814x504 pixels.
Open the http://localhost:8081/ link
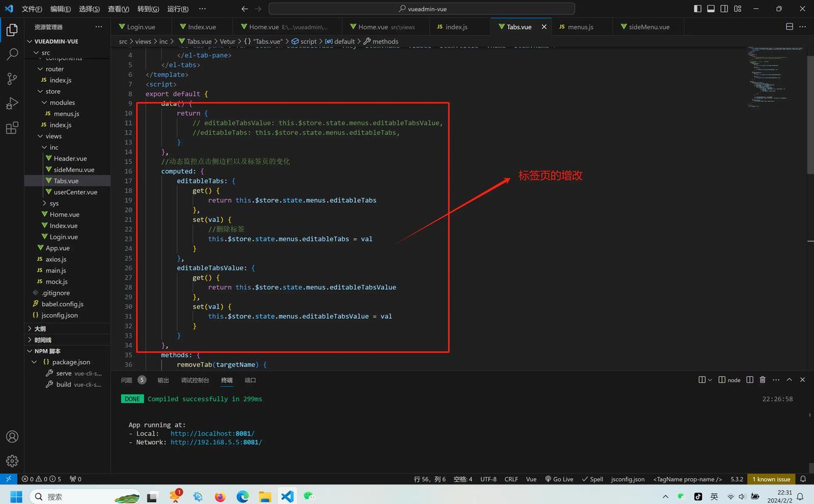coord(212,433)
